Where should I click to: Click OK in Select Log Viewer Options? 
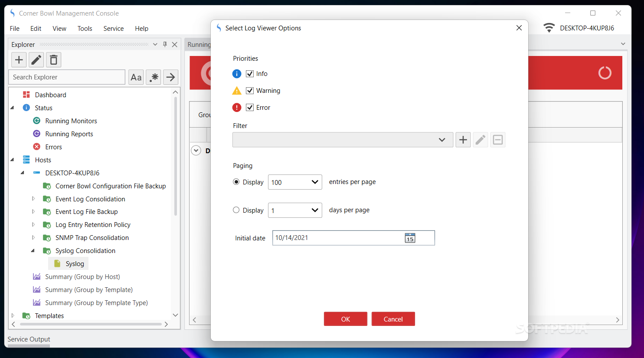click(346, 319)
